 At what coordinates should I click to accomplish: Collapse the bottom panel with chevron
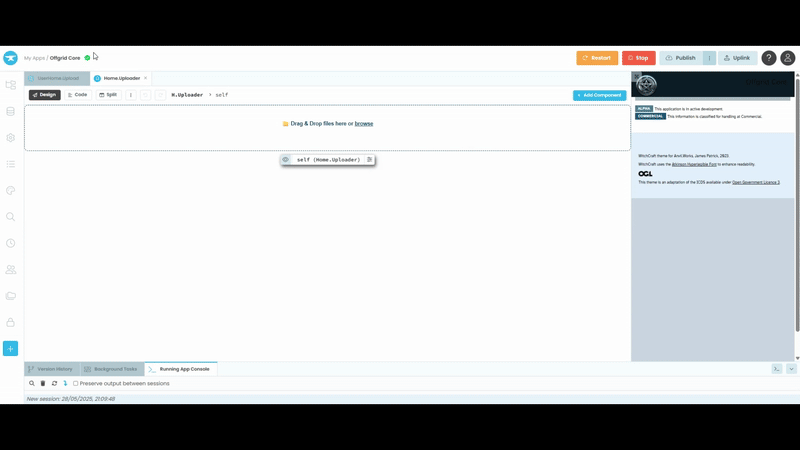point(791,369)
